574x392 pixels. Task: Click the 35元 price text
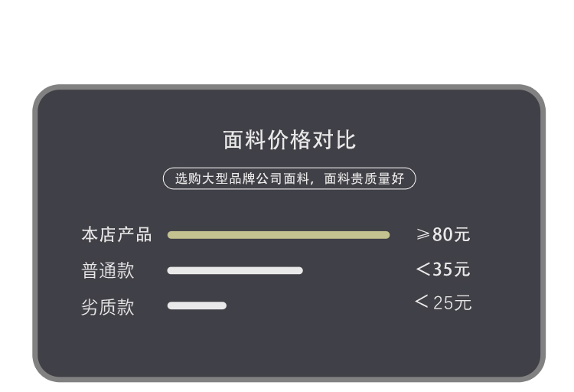452,269
